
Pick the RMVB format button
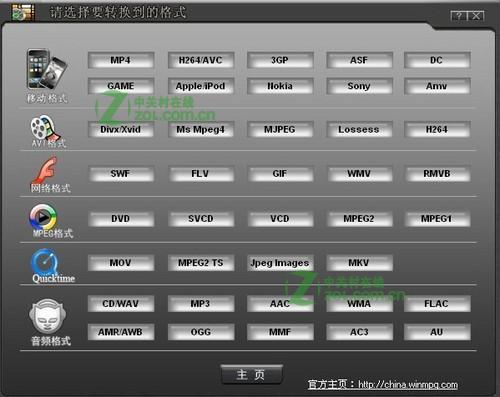click(x=437, y=174)
